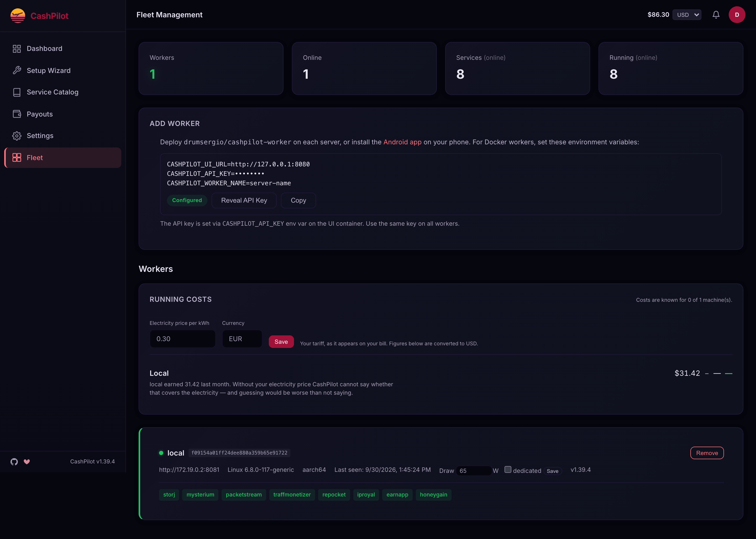Viewport: 756px width, 539px height.
Task: Copy the environment variables
Action: [x=298, y=200]
